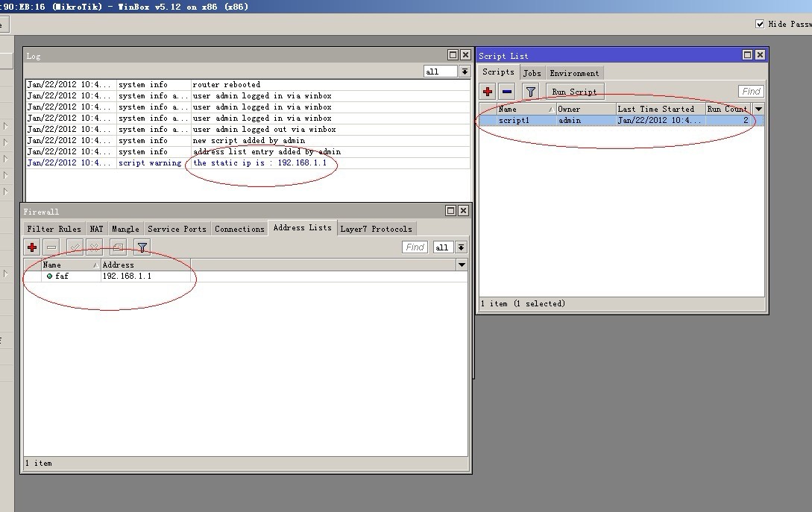Focus Find field in Firewall window
812x512 pixels.
[x=415, y=247]
